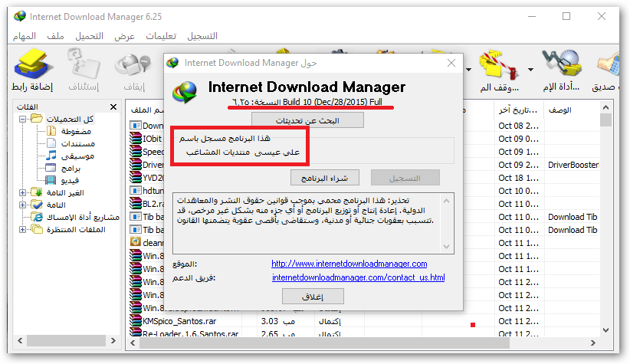630x364 pixels.
Task: Click the Check for updates (البحث عن تحديثات) button
Action: click(x=307, y=121)
